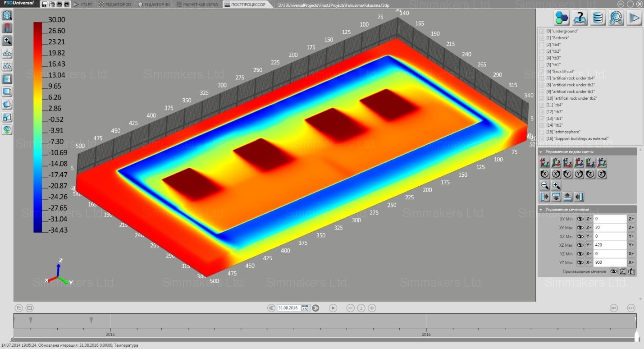Set scene view to ZX axes
The height and width of the screenshot is (349, 644).
(567, 162)
